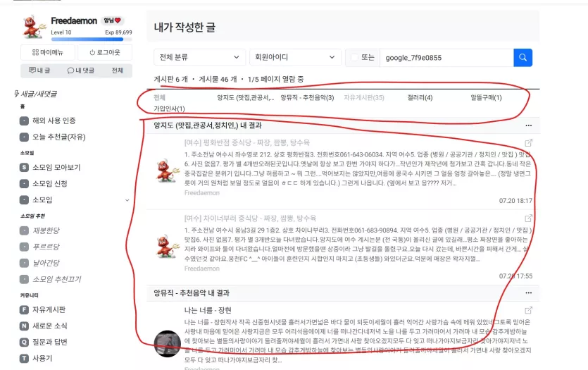Image resolution: width=588 pixels, height=370 pixels.
Task: Open the 회원아이디 dropdown
Action: coord(295,57)
